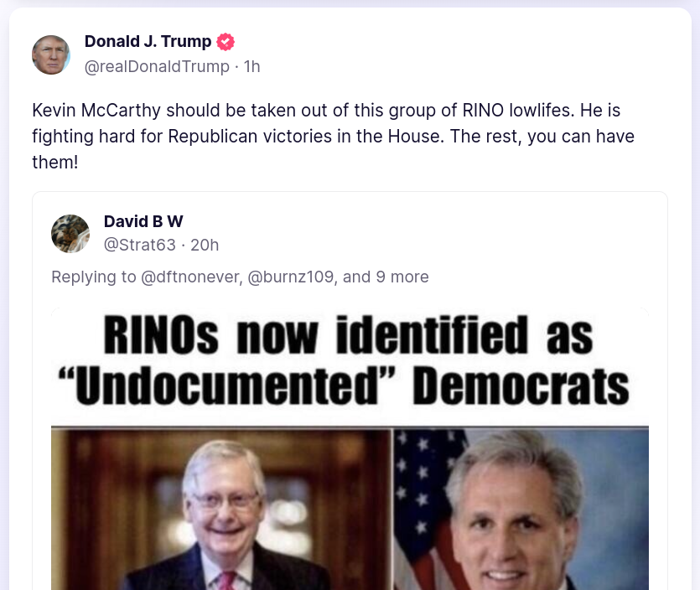Screen dimensions: 700x590
Task: Open @dftnonever mention link
Action: coord(191,277)
